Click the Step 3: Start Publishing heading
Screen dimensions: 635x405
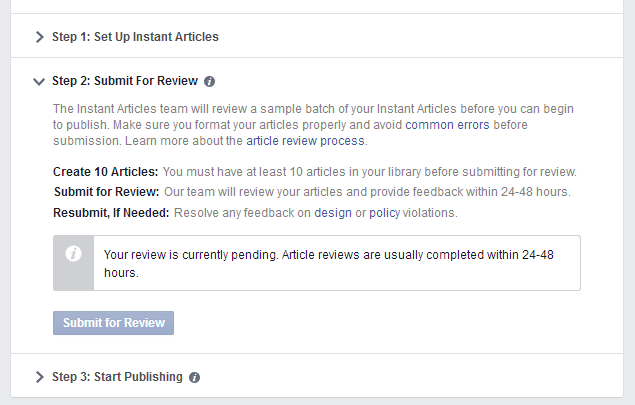coord(117,377)
